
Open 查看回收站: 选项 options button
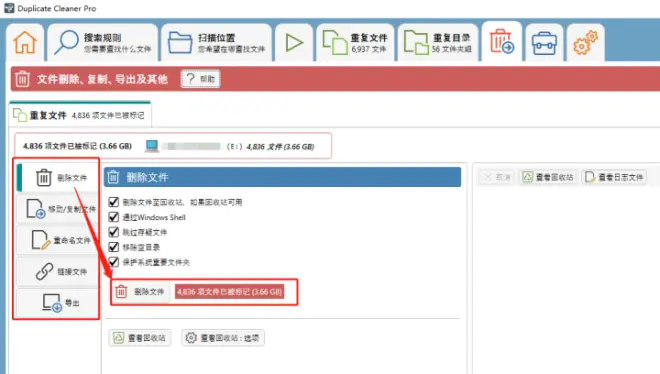[223, 338]
